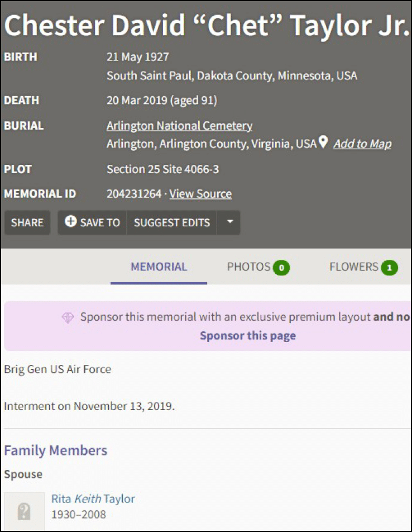Click the Family Members heading
Viewport: 412px width, 532px height.
(55, 450)
